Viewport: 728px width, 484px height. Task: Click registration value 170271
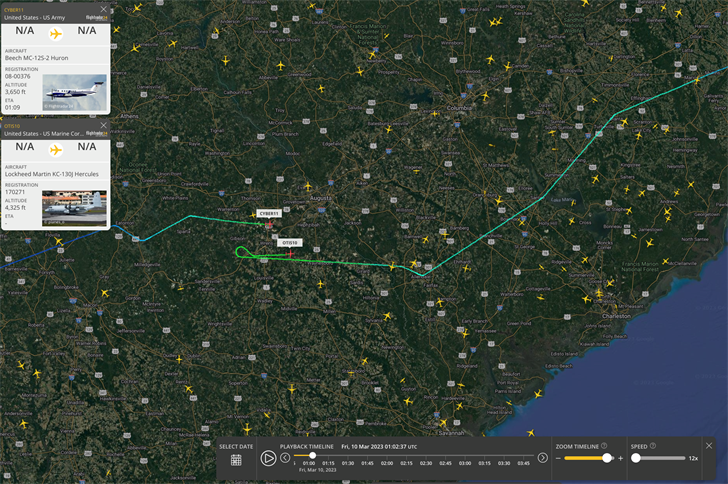(x=15, y=192)
